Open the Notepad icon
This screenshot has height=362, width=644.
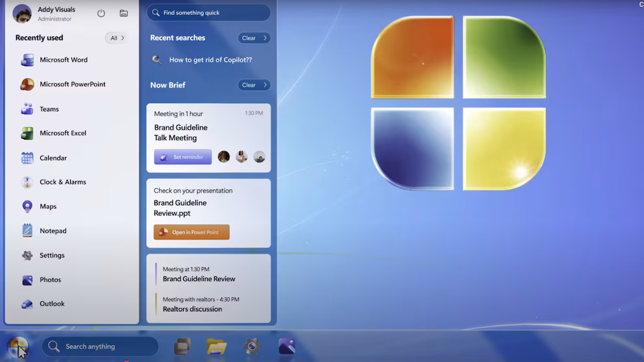click(27, 231)
